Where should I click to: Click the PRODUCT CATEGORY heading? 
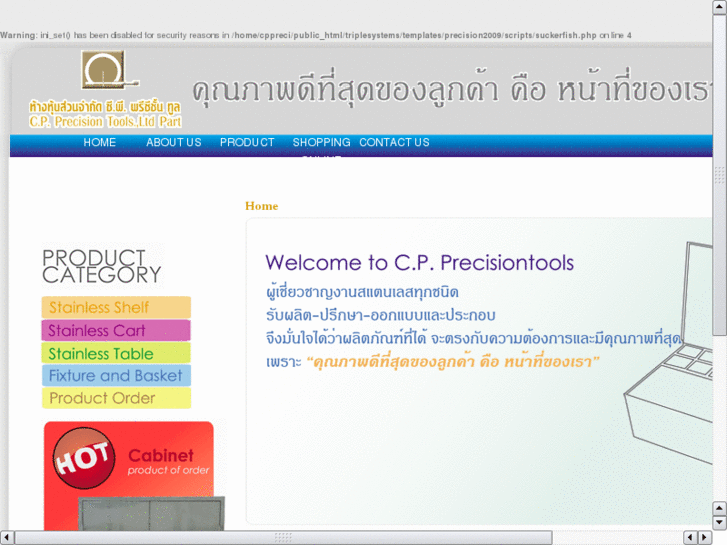click(102, 266)
